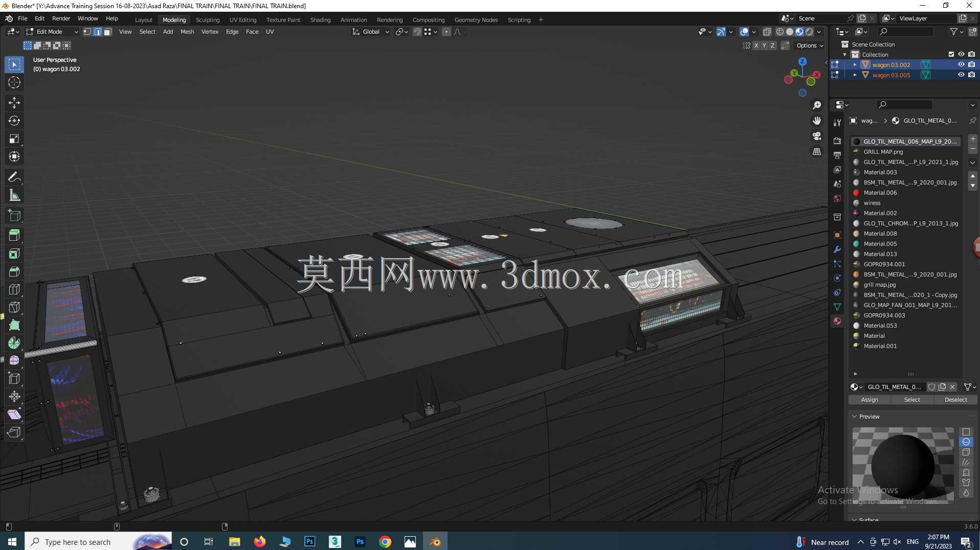Enable vertex select mode
Viewport: 980px width, 550px height.
[x=87, y=32]
